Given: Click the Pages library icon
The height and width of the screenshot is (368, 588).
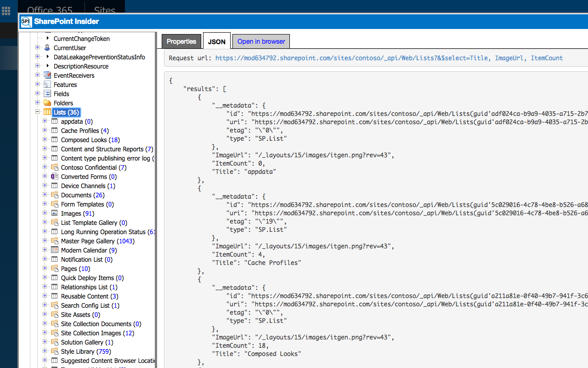Looking at the screenshot, I should click(x=54, y=269).
